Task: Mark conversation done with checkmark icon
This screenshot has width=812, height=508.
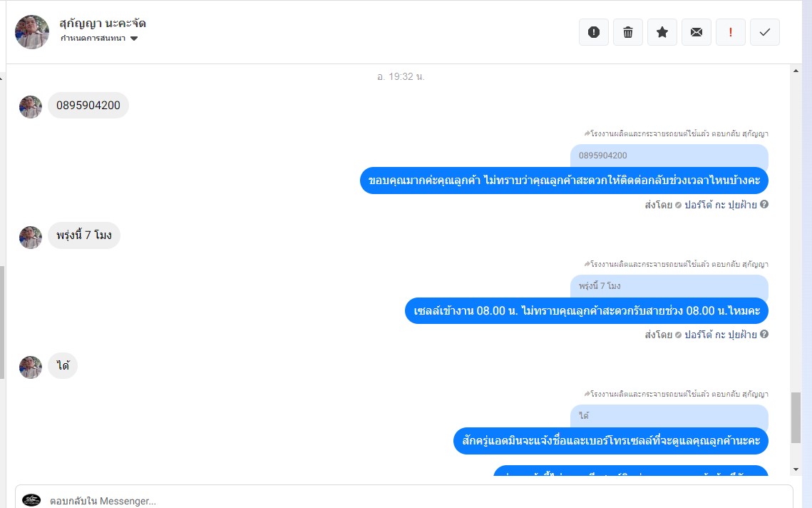Action: click(764, 32)
